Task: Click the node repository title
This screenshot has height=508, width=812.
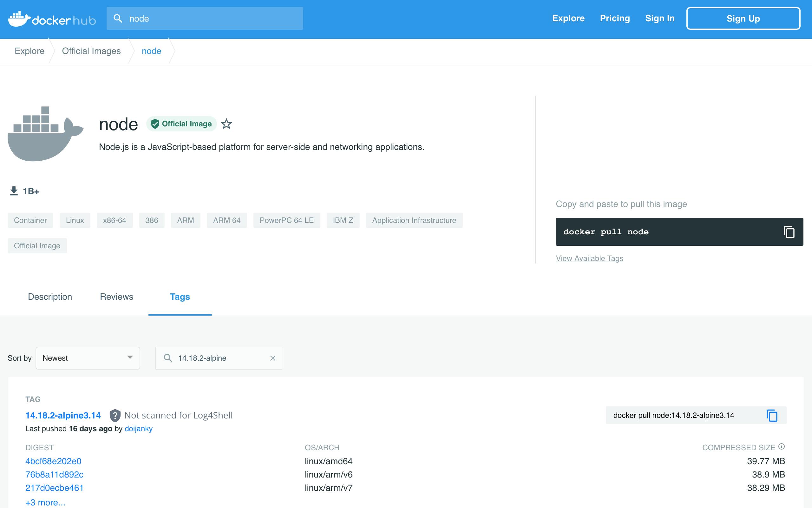Action: point(118,124)
